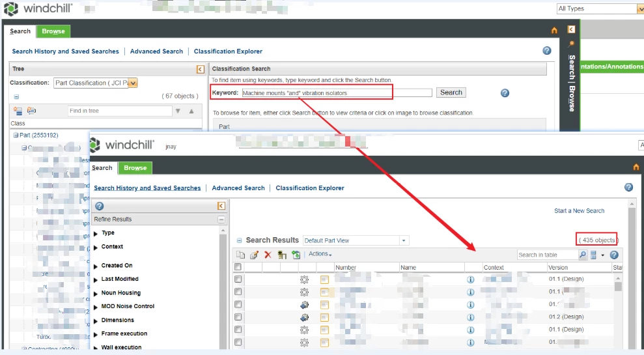This screenshot has height=355, width=644.
Task: Click help icon in results toolbar
Action: [614, 255]
